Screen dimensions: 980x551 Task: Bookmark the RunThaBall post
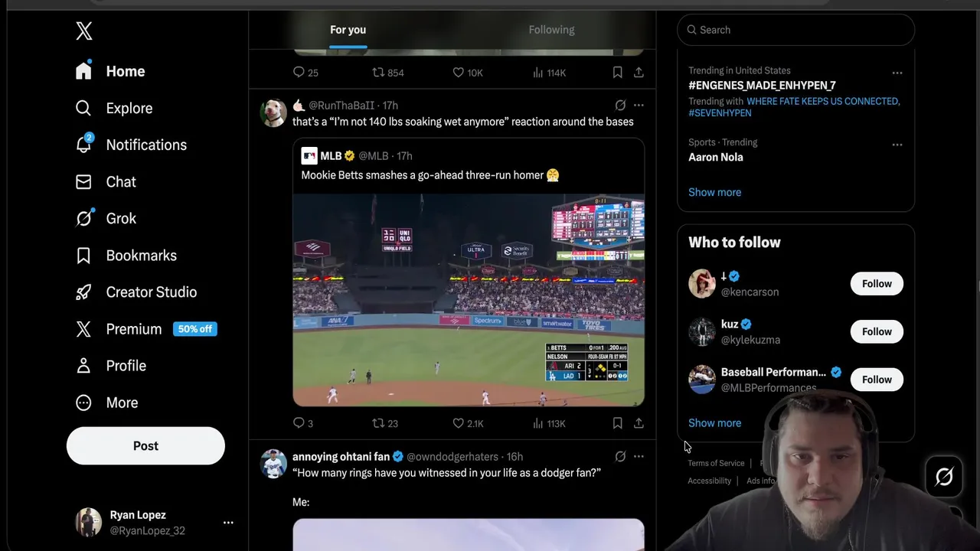point(617,422)
